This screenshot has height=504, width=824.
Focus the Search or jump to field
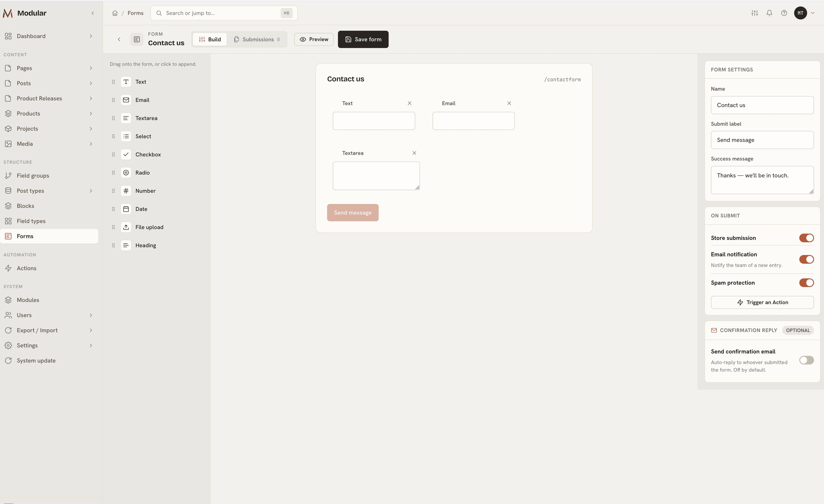point(224,13)
